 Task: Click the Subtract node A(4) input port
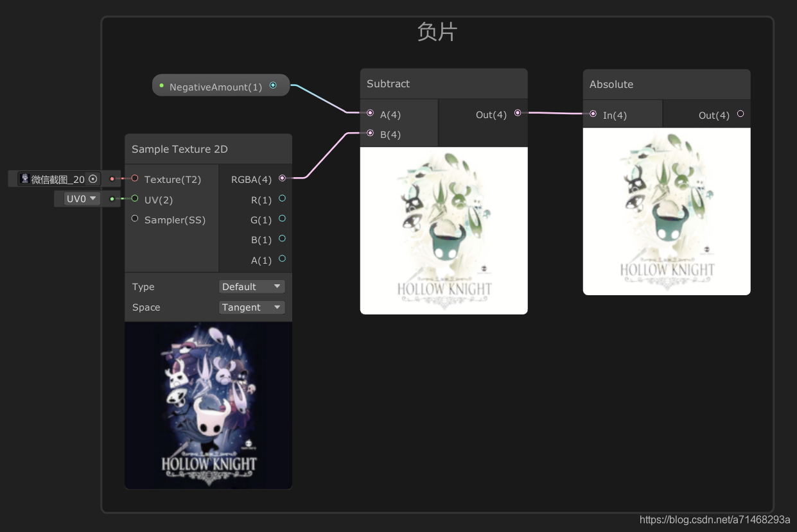370,113
